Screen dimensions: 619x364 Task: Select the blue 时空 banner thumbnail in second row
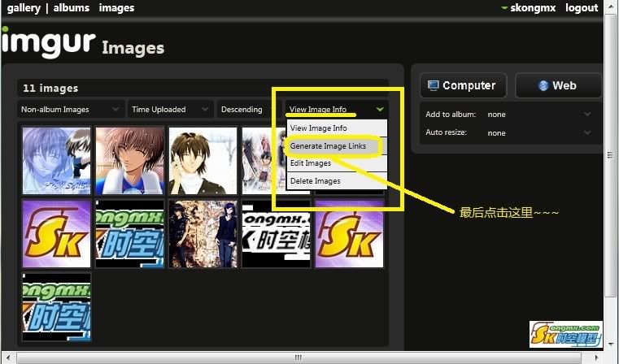coord(129,233)
